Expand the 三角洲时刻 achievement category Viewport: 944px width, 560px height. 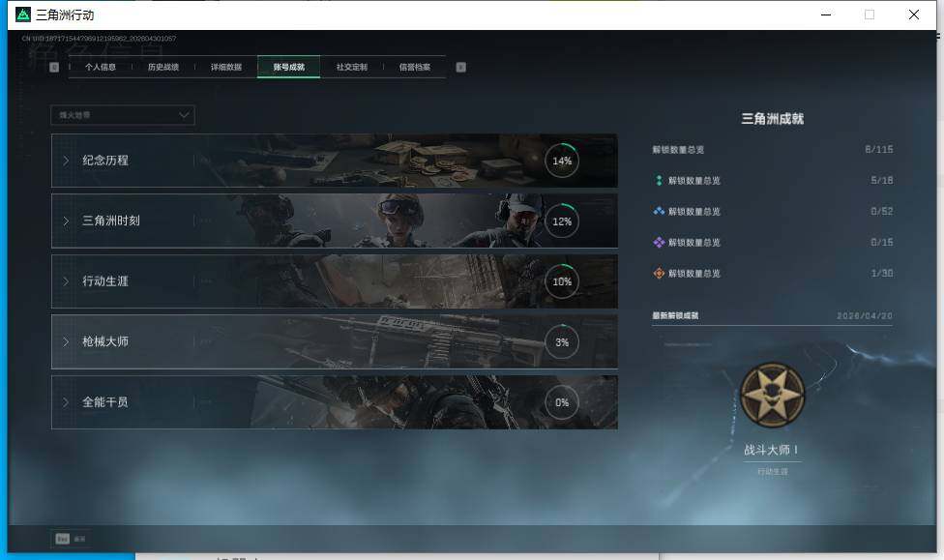(x=66, y=221)
